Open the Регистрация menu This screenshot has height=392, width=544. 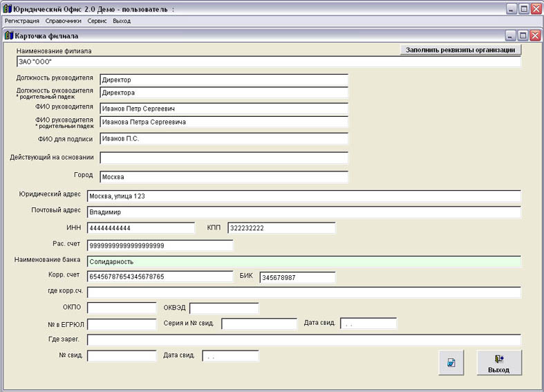click(22, 21)
